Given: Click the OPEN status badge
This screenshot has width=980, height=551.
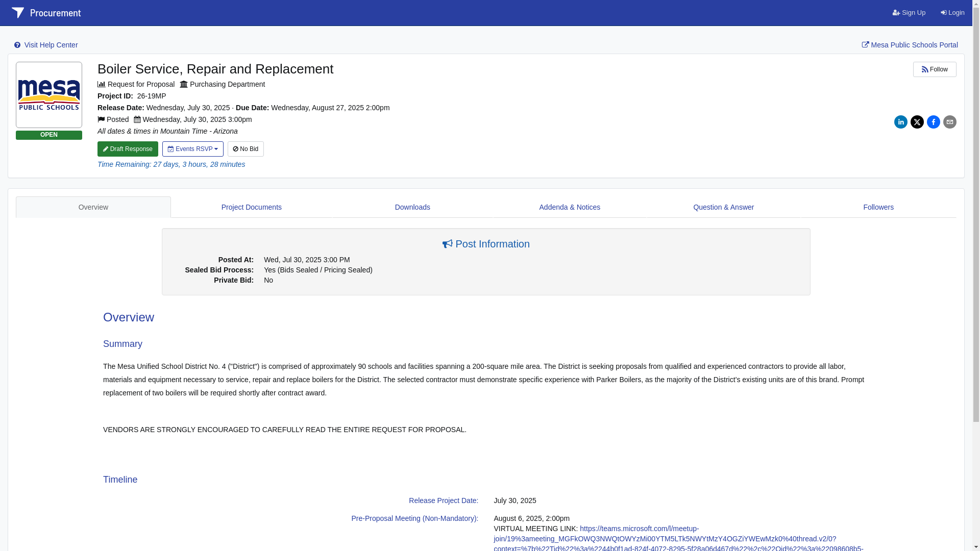Looking at the screenshot, I should pyautogui.click(x=49, y=135).
